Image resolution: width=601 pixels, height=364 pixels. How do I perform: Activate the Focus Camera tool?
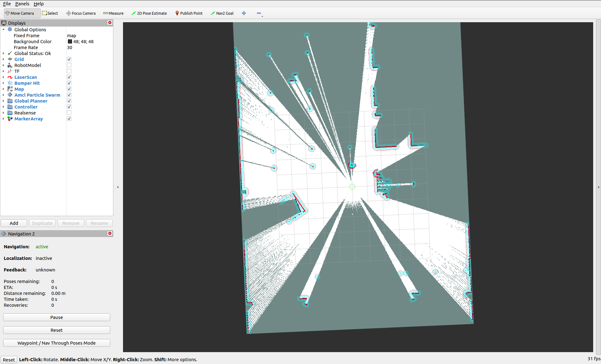(x=81, y=13)
